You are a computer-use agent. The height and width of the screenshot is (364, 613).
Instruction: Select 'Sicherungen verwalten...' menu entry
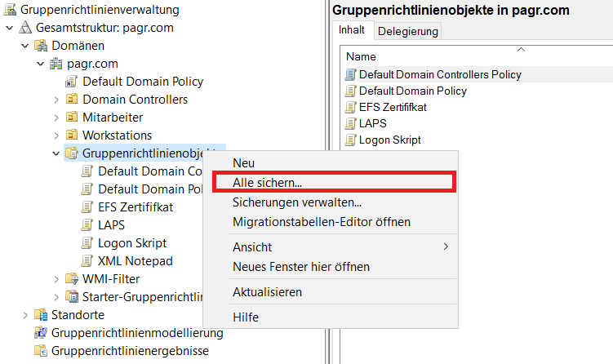click(x=296, y=202)
